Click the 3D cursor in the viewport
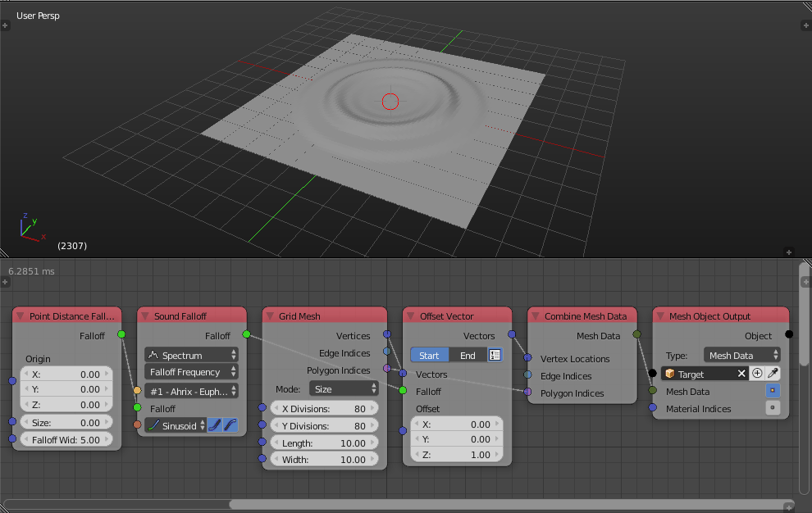Image resolution: width=812 pixels, height=513 pixels. point(390,102)
